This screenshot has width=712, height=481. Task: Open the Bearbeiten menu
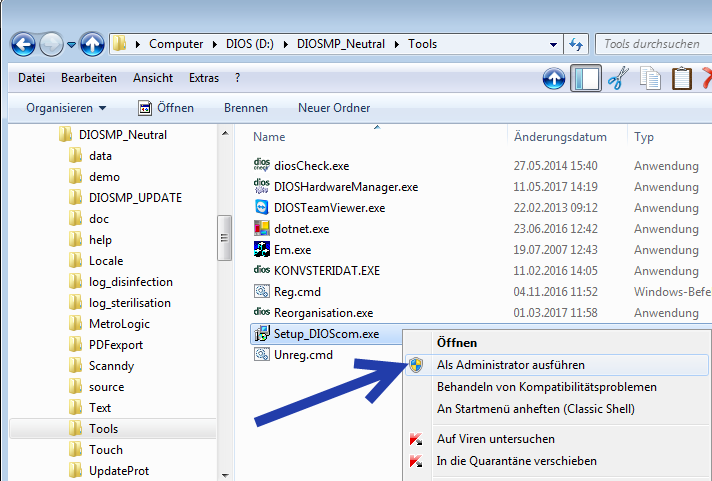(x=89, y=78)
